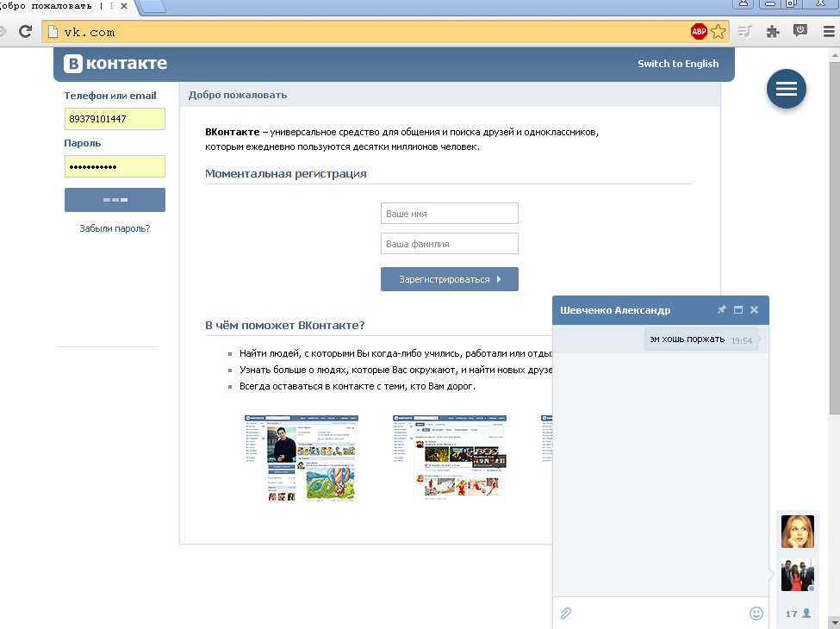
Task: Open the playlist extension icon in toolbar
Action: coord(745,32)
